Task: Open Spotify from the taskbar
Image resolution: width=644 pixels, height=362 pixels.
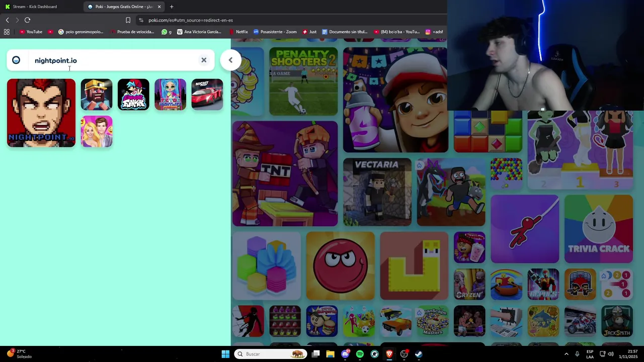Action: 360,354
